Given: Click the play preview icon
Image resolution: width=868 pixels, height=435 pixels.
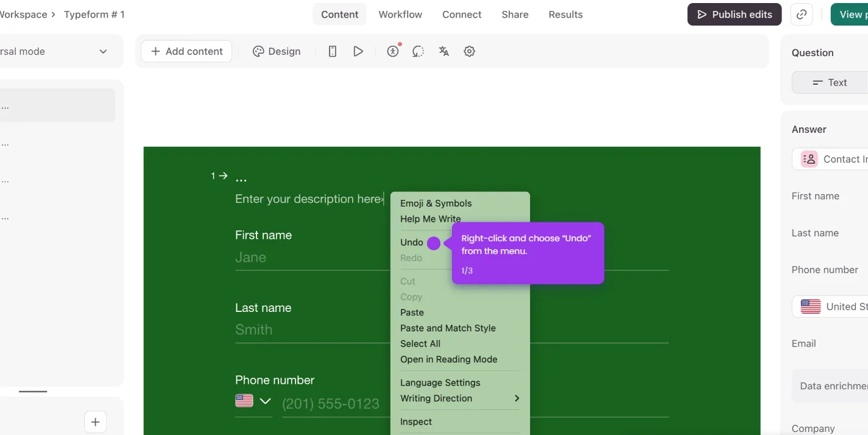Looking at the screenshot, I should (x=358, y=51).
